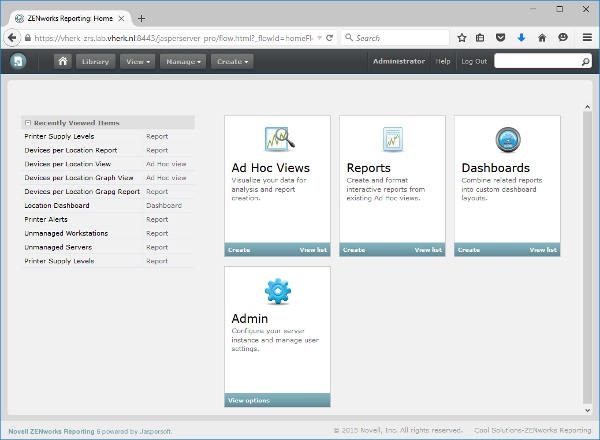The image size is (600, 440).
Task: Click View list on the Reports card
Action: pos(428,250)
